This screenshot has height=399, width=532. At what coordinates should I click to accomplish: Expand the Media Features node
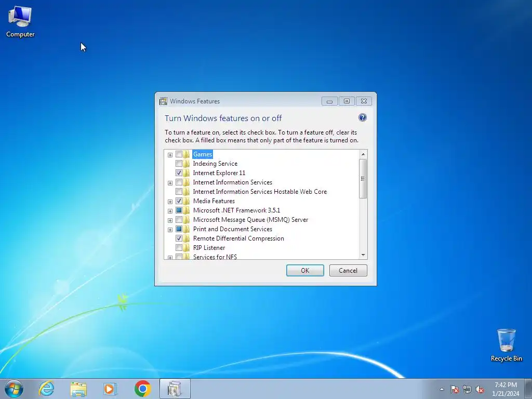(170, 202)
